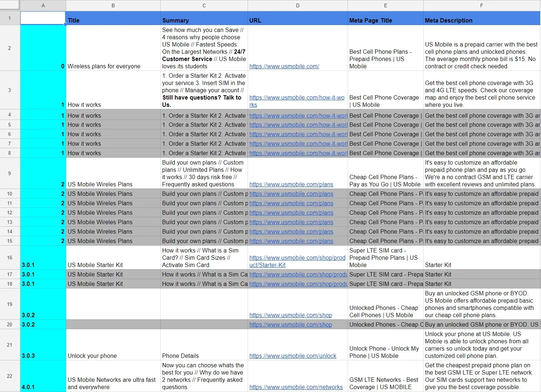Image resolution: width=541 pixels, height=392 pixels.
Task: Click 'Best Cell Phone Coverage | US Mobile' row 3
Action: 385,90
